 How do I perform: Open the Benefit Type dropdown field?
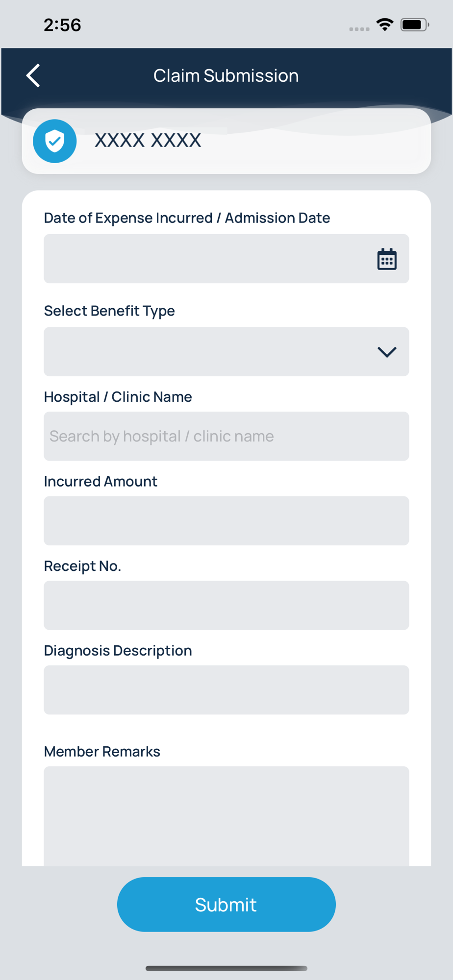tap(226, 352)
